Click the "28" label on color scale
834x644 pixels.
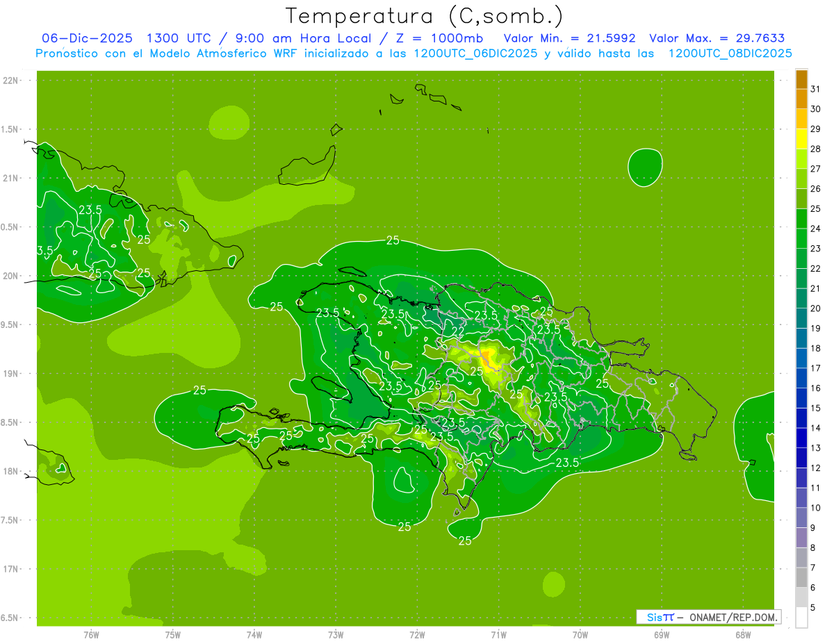(816, 149)
